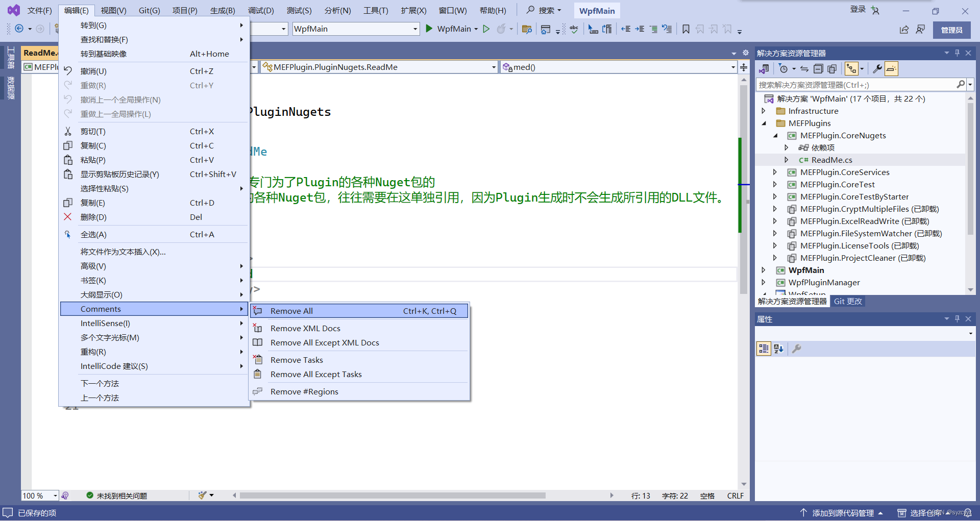
Task: Decrease line indent in the editor toolbar
Action: (x=626, y=29)
